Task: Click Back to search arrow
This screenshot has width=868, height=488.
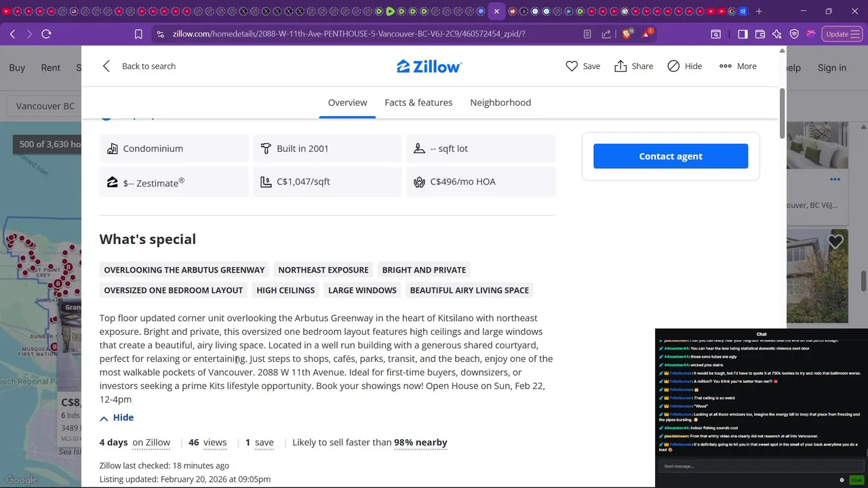Action: coord(106,66)
